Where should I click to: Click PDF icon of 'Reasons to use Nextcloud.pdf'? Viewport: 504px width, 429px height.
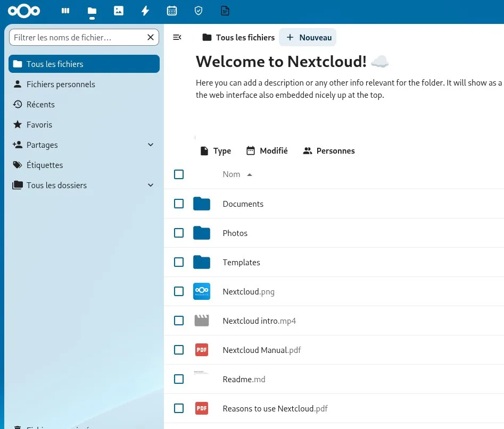pos(202,408)
